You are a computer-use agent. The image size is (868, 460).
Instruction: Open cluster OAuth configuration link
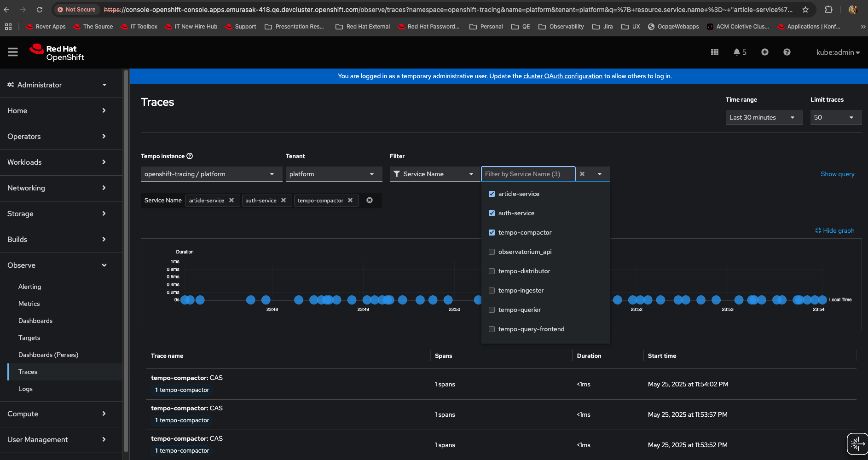click(562, 76)
